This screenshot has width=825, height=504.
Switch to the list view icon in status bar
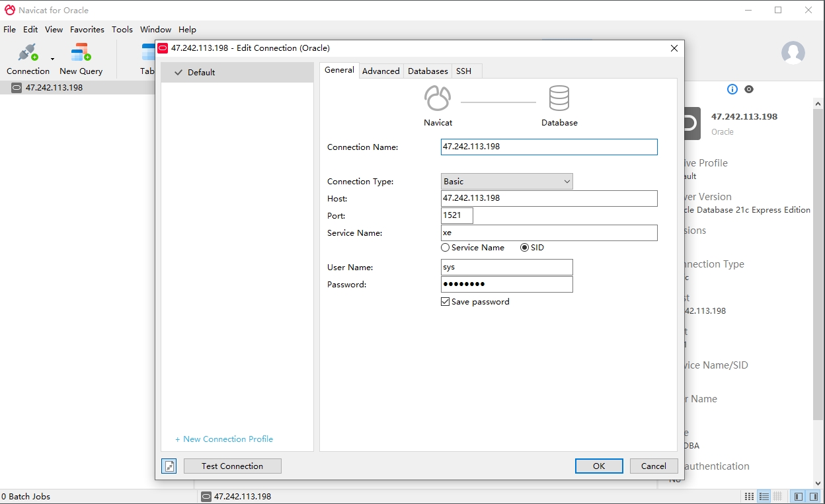click(x=764, y=497)
